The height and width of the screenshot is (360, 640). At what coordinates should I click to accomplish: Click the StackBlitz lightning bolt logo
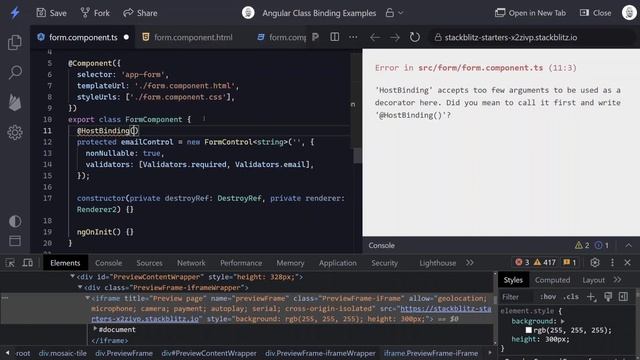point(15,13)
